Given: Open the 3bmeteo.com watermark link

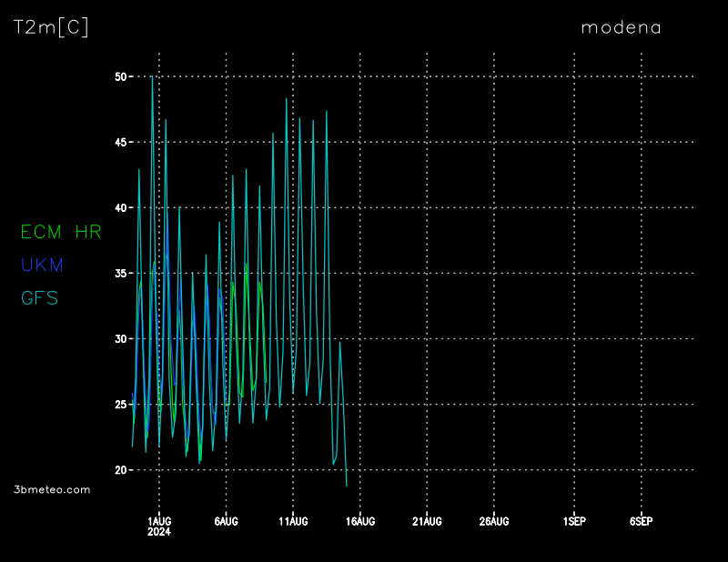Looking at the screenshot, I should tap(52, 489).
